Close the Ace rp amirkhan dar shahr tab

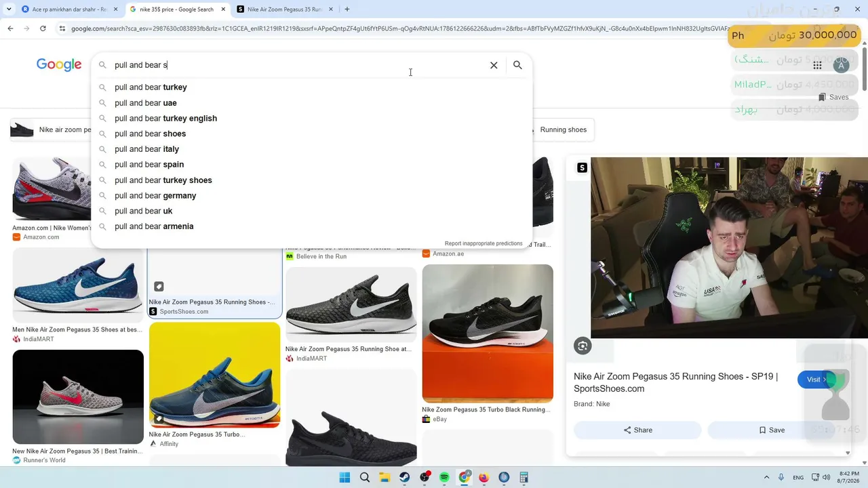pyautogui.click(x=115, y=9)
